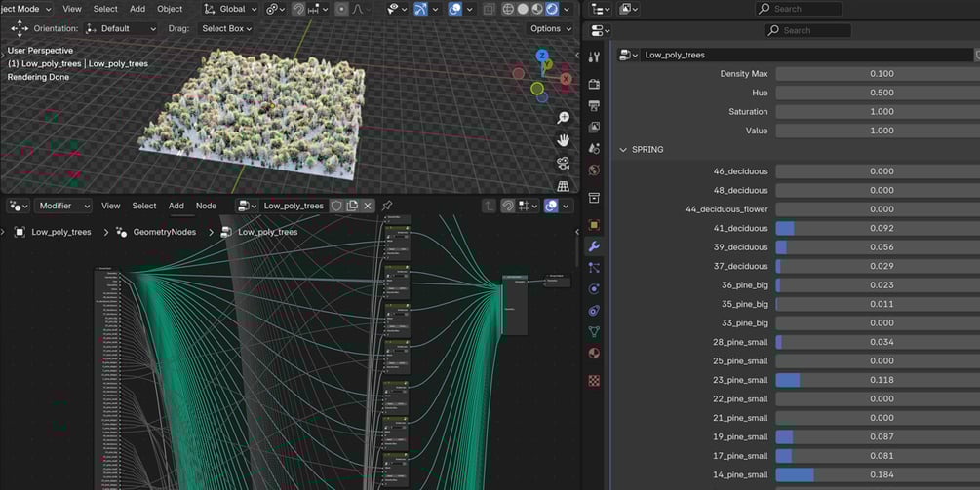The image size is (980, 490).
Task: Toggle camera view in viewport
Action: point(563,163)
